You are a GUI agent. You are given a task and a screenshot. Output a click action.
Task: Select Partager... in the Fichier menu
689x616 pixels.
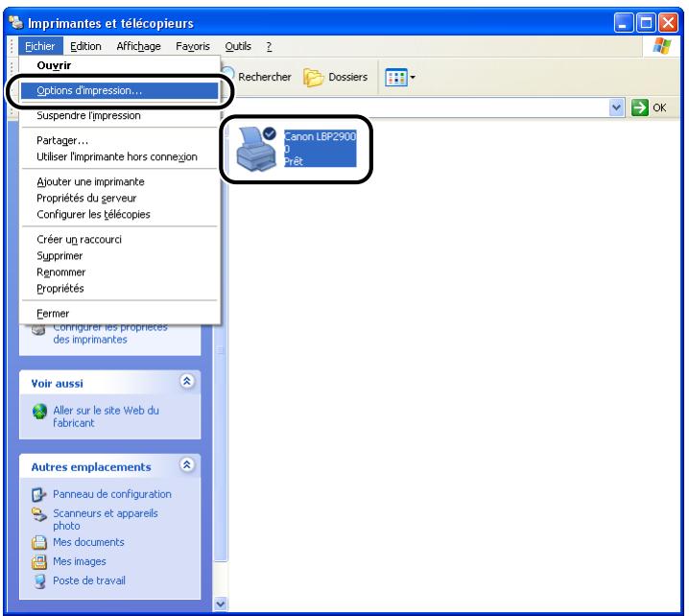coord(120,140)
